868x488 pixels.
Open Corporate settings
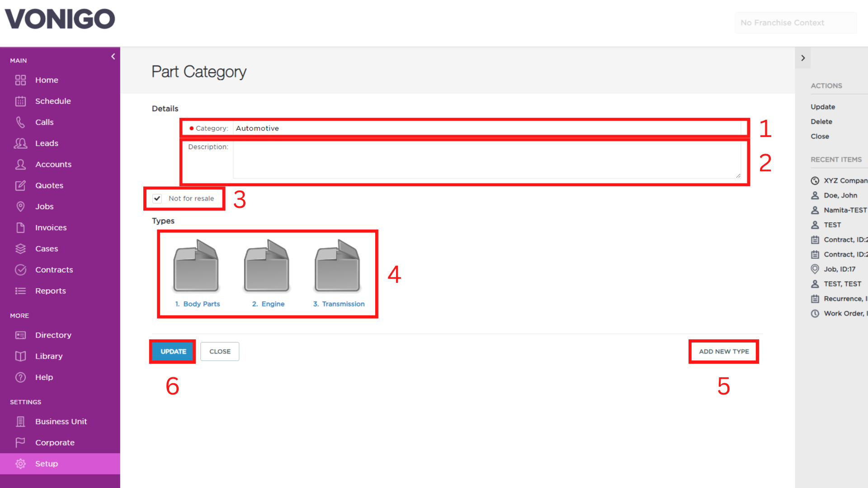[x=55, y=443]
